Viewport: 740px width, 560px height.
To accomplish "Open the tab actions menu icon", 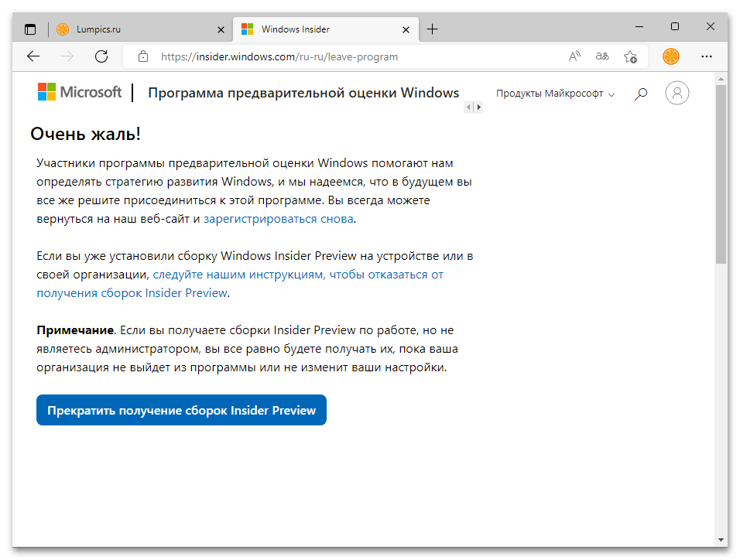I will pyautogui.click(x=30, y=29).
